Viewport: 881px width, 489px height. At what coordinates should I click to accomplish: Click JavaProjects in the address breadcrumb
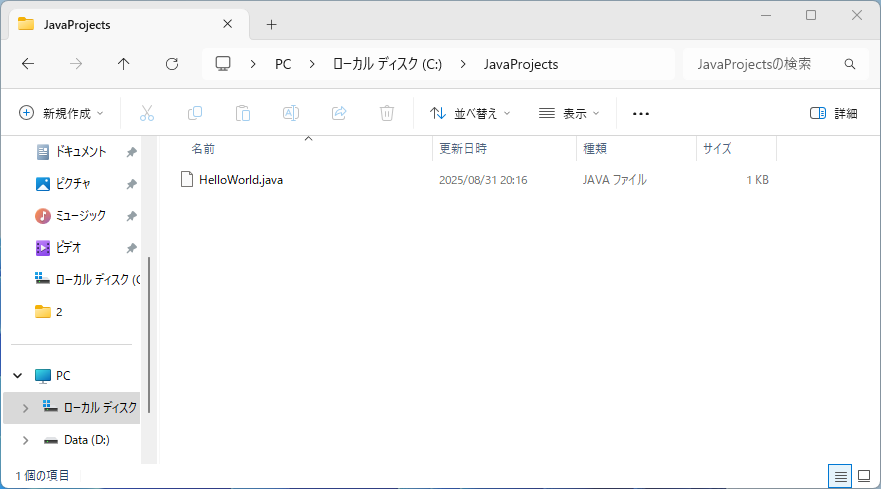[x=521, y=64]
